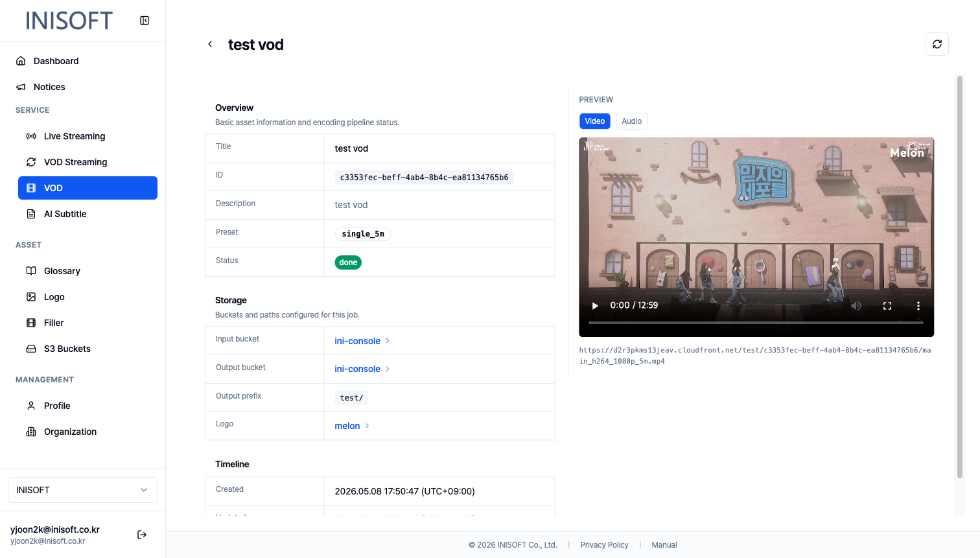Open the Privacy Policy link

coord(605,545)
